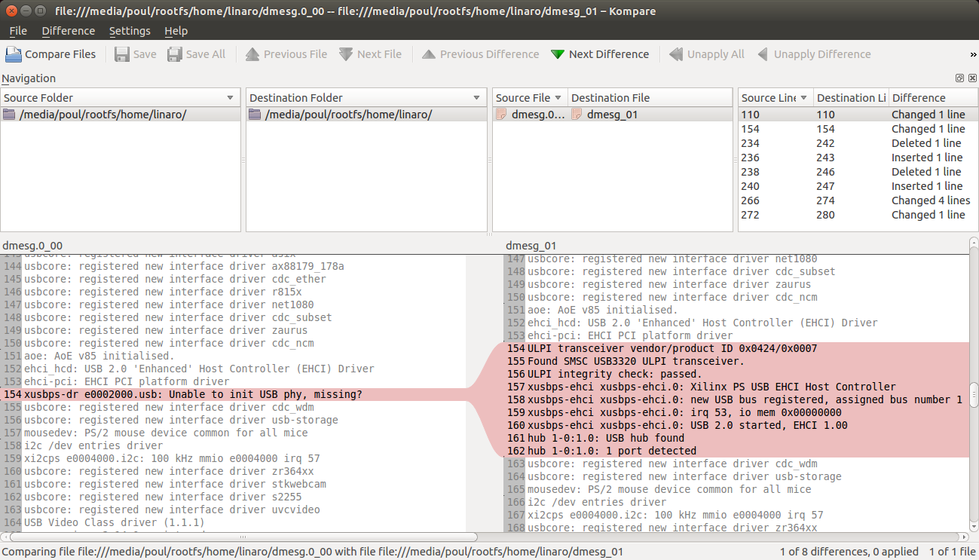Select the dmesg_01 destination file entry
This screenshot has width=979, height=560.
click(x=612, y=115)
